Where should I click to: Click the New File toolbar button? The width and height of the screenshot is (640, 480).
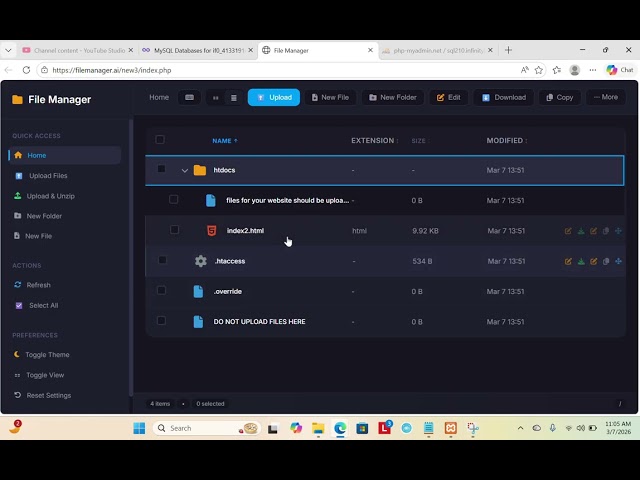tap(330, 98)
